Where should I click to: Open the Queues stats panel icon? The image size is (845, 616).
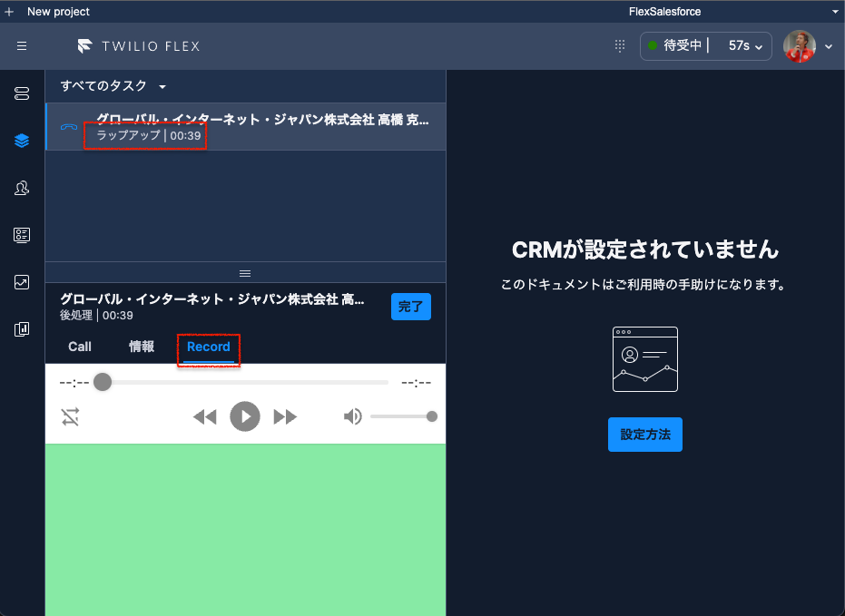coord(22,235)
